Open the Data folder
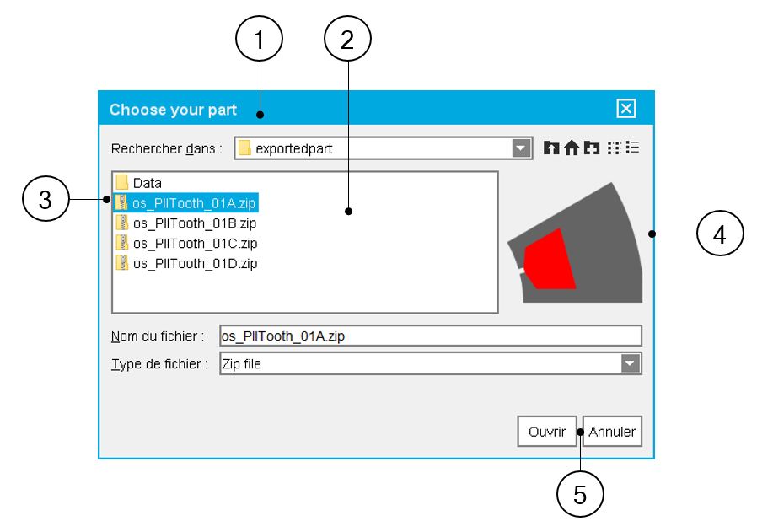The width and height of the screenshot is (757, 532). click(138, 183)
